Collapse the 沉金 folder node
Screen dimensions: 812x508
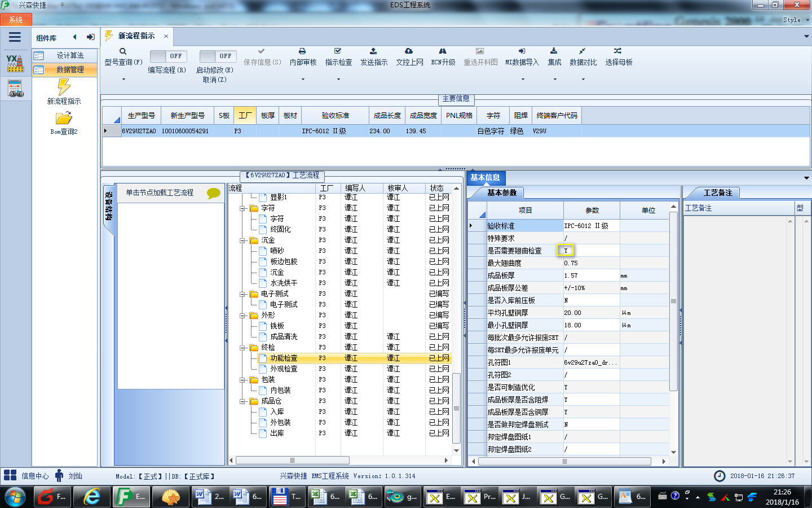[x=242, y=240]
